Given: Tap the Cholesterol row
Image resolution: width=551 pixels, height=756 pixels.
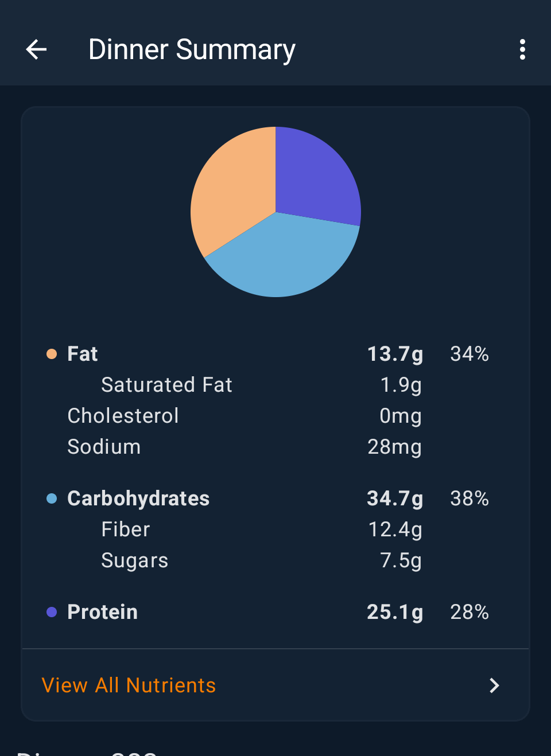Looking at the screenshot, I should point(123,416).
